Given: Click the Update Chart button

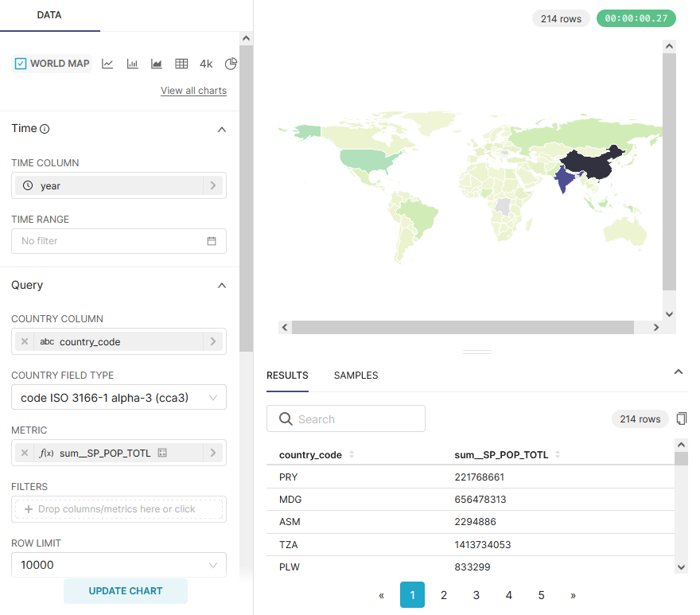Looking at the screenshot, I should (x=126, y=591).
